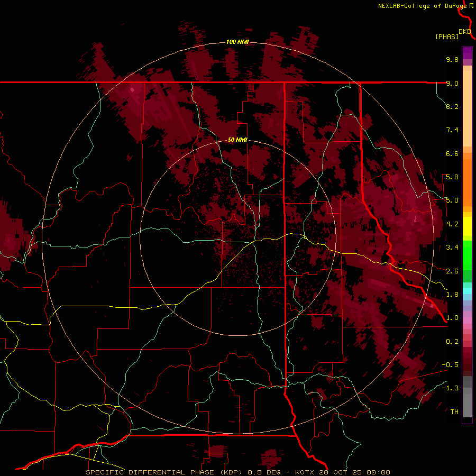Pick the cyan segment of the color bar
476x476 pixels.
(x=467, y=291)
